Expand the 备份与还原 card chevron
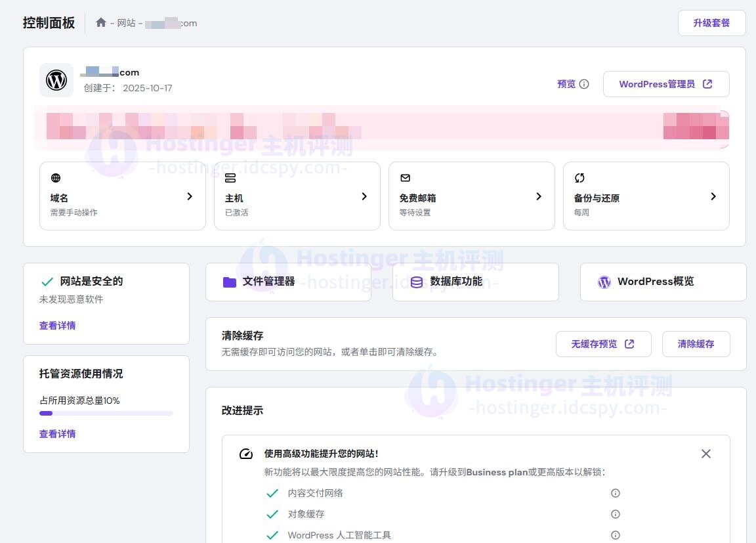Viewport: 756px width, 543px height. [x=713, y=196]
